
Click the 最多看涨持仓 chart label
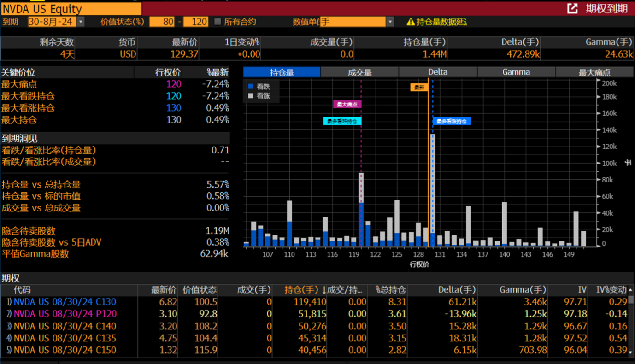point(452,121)
